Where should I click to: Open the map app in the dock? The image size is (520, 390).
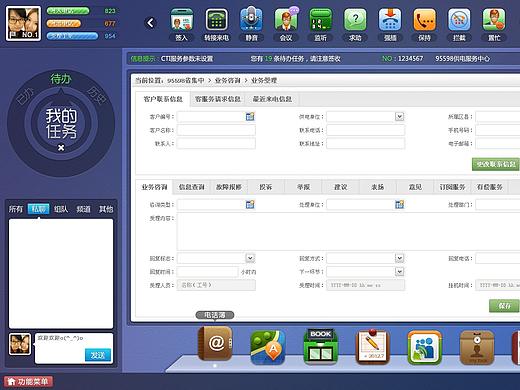tap(268, 347)
